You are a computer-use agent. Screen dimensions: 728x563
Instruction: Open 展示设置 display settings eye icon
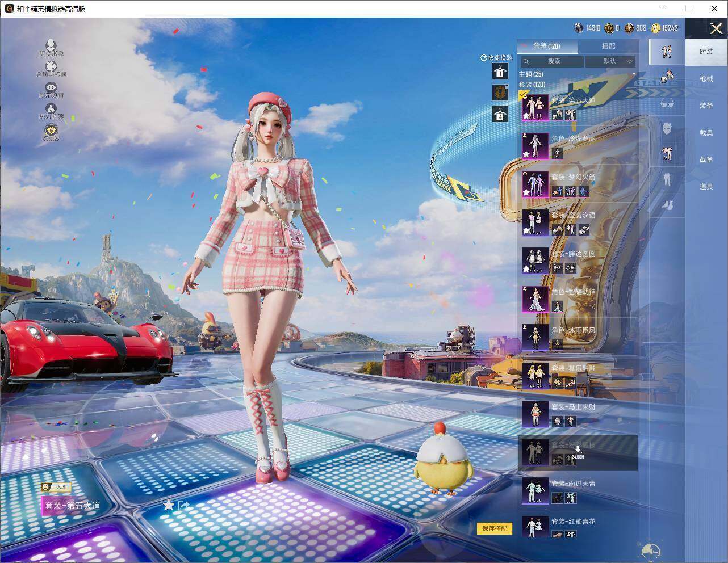coord(51,87)
